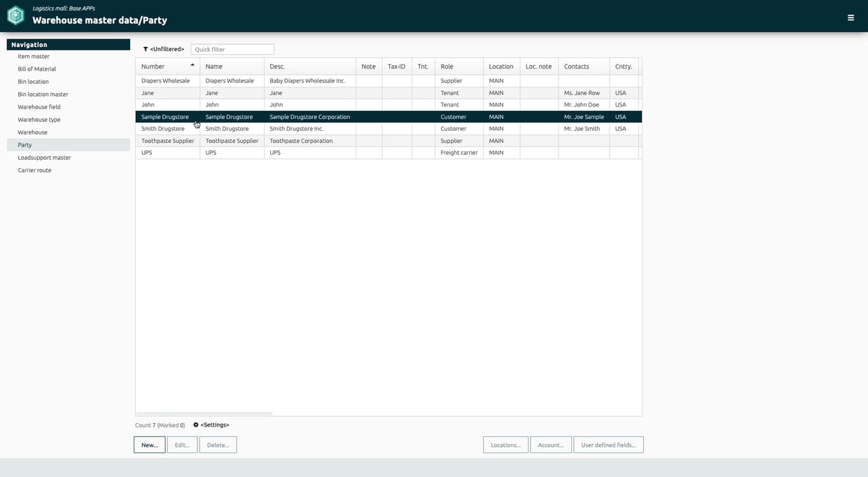The image size is (868, 477).
Task: Click the Freight carrier role cell
Action: click(x=459, y=153)
